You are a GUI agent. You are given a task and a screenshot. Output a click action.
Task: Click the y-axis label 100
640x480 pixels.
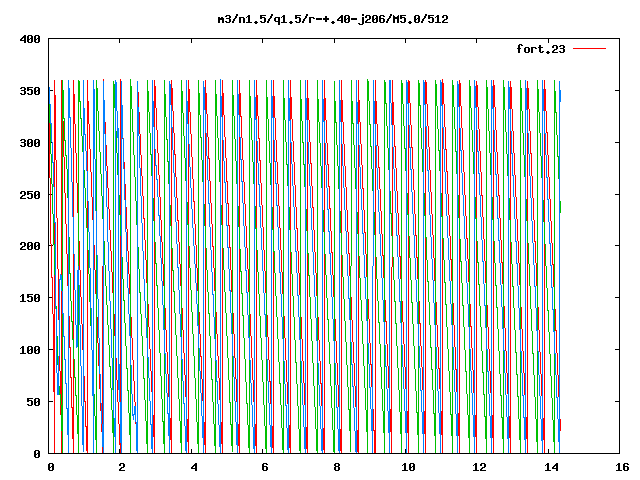(x=30, y=350)
